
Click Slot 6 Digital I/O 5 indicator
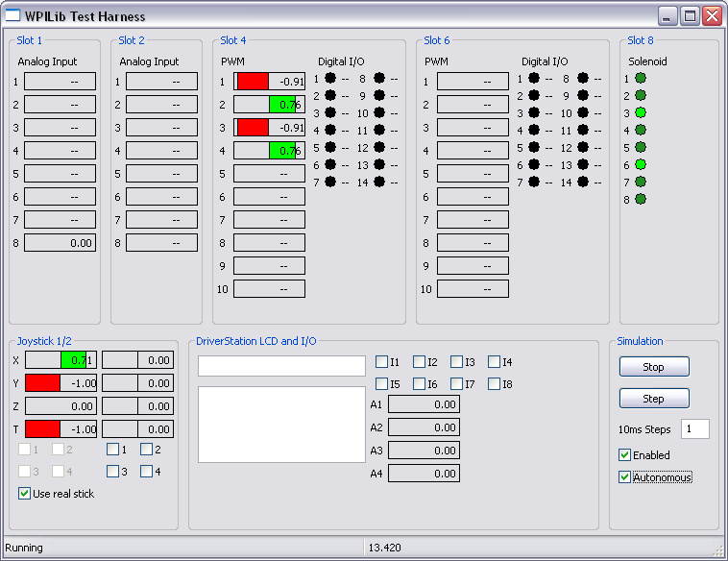point(534,147)
